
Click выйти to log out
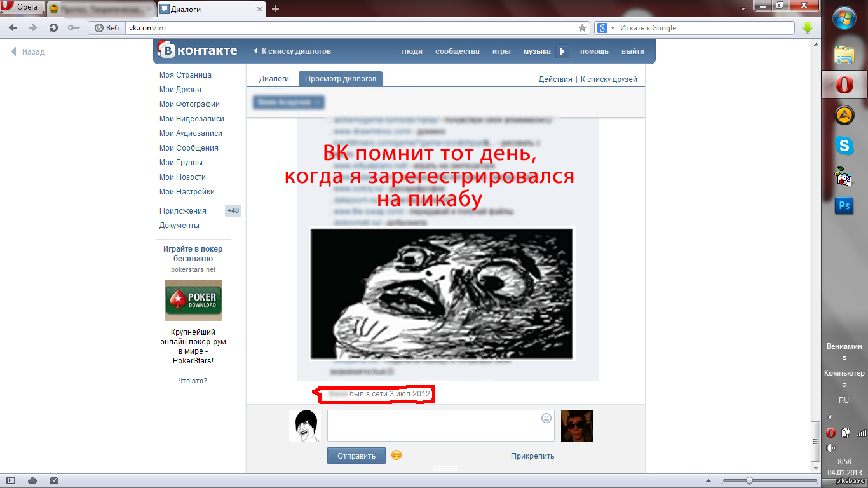point(633,51)
